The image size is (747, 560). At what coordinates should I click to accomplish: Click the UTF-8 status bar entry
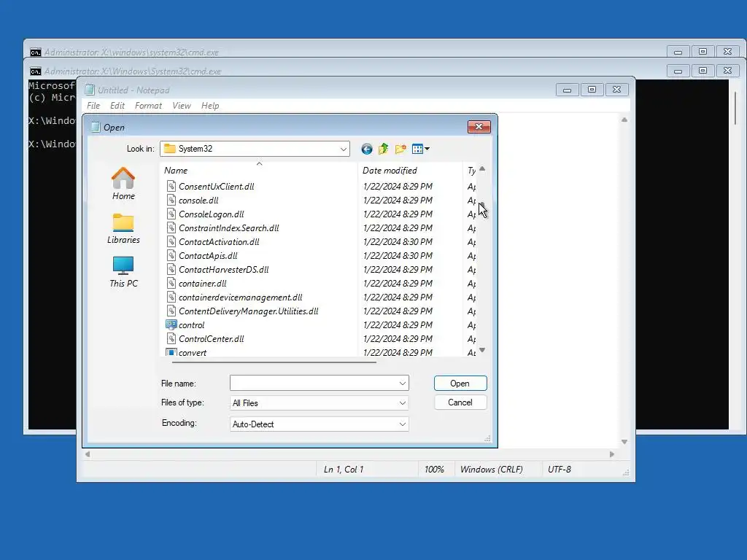click(x=560, y=470)
